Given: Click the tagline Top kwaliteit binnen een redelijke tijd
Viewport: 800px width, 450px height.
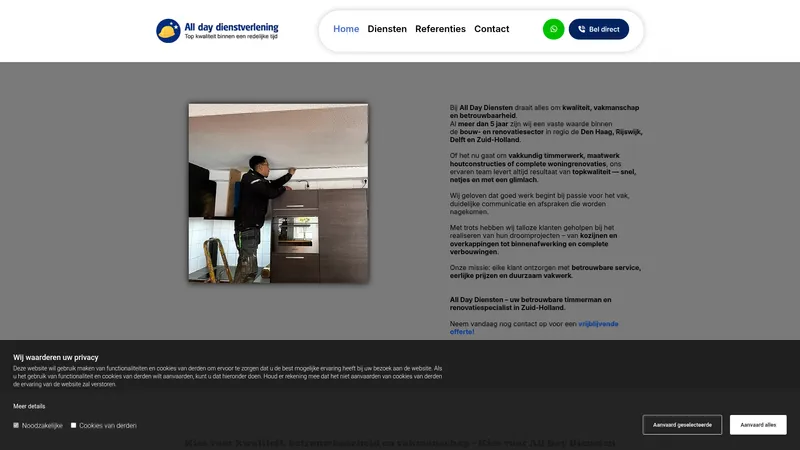Looking at the screenshot, I should 231,37.
